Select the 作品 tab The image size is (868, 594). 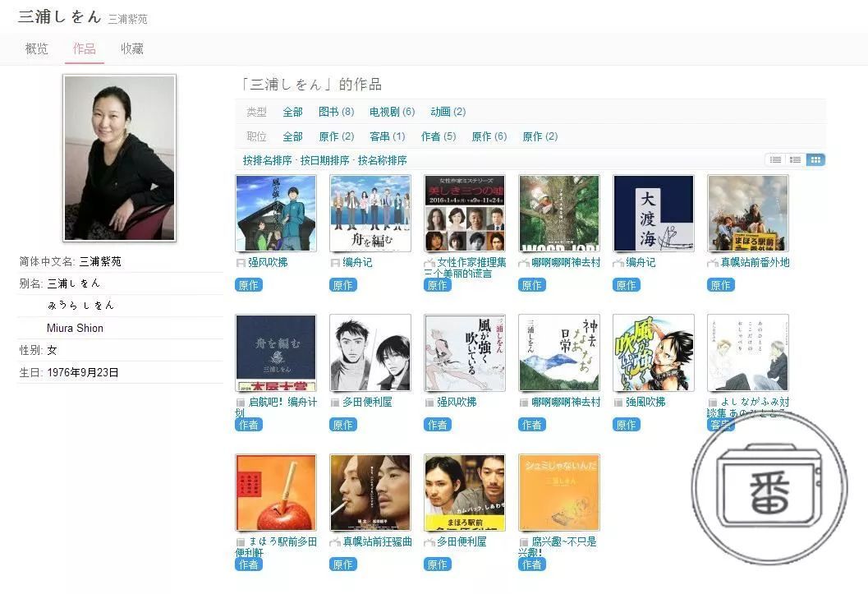(84, 48)
